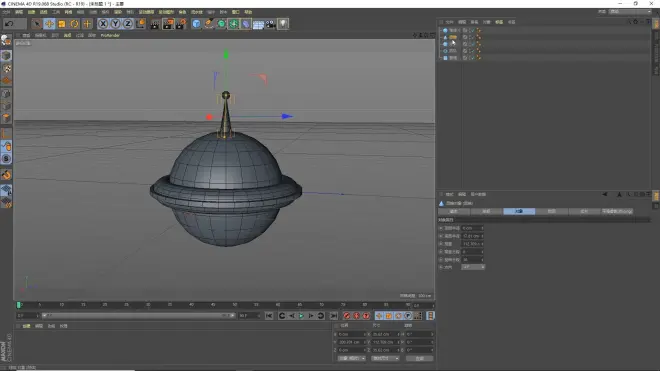
Task: Toggle Locked Workplane icon
Action: 6,190
